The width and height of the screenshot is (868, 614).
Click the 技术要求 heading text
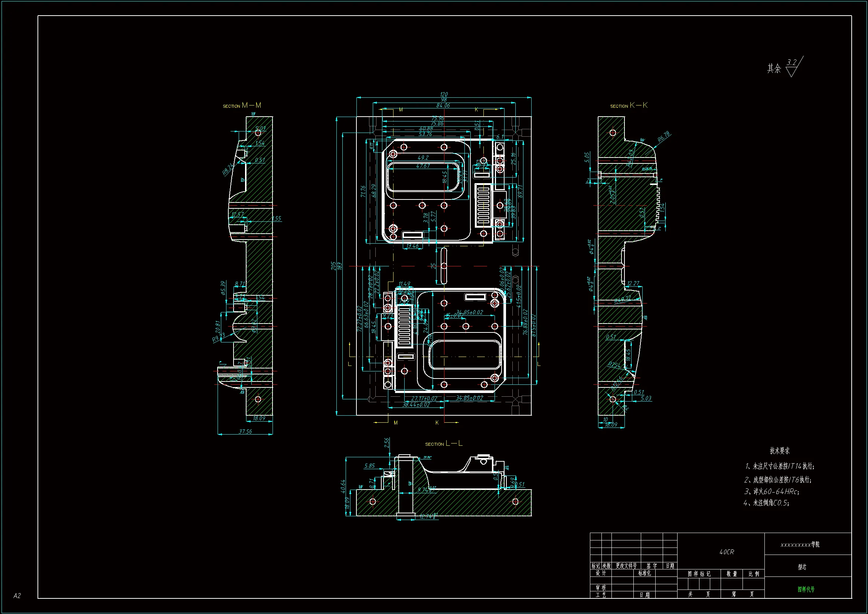pyautogui.click(x=780, y=451)
